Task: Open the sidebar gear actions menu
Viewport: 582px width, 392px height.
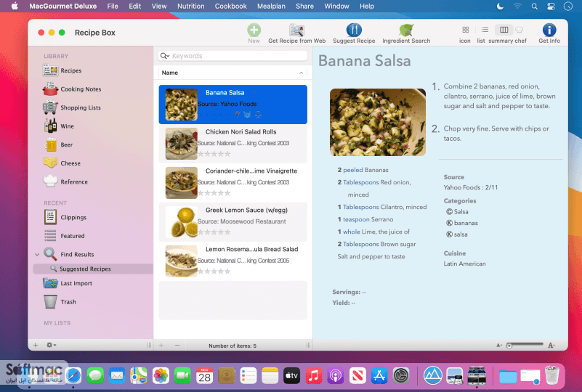Action: 51,345
